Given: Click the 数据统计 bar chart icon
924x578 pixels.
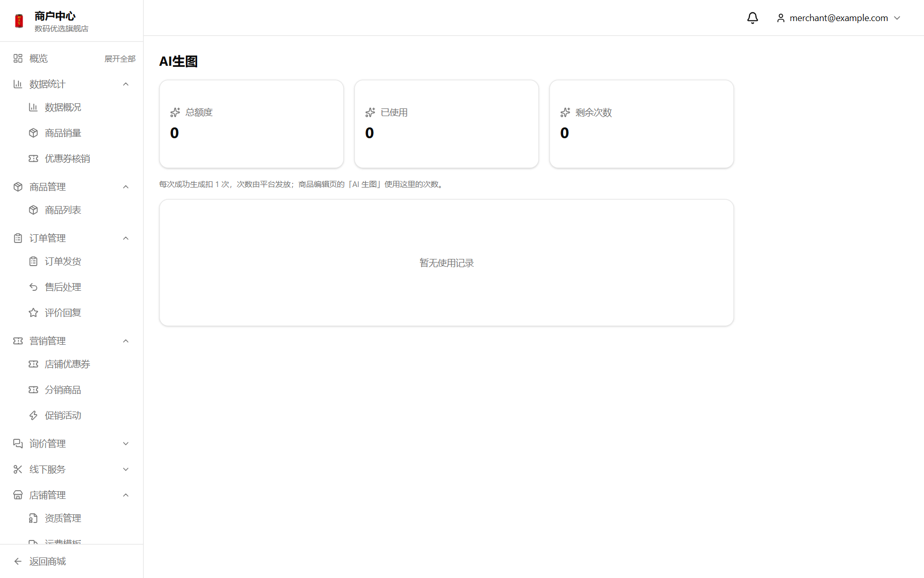Looking at the screenshot, I should [18, 84].
